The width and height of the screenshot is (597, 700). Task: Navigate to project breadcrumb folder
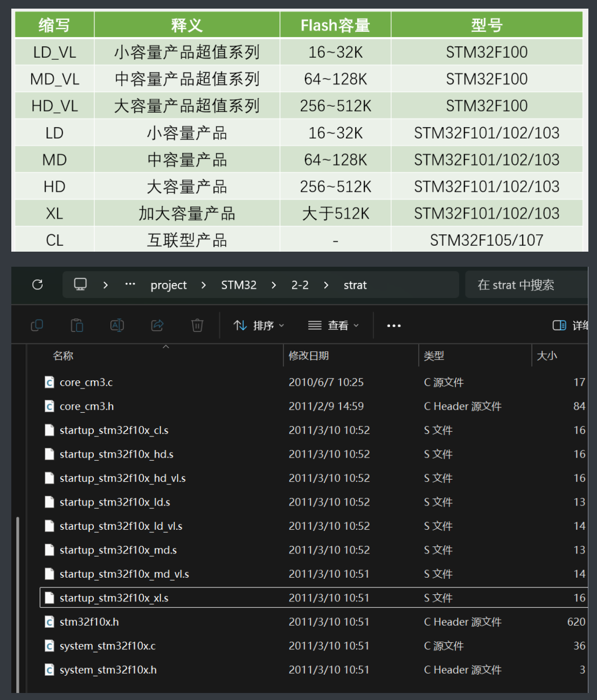click(x=169, y=285)
